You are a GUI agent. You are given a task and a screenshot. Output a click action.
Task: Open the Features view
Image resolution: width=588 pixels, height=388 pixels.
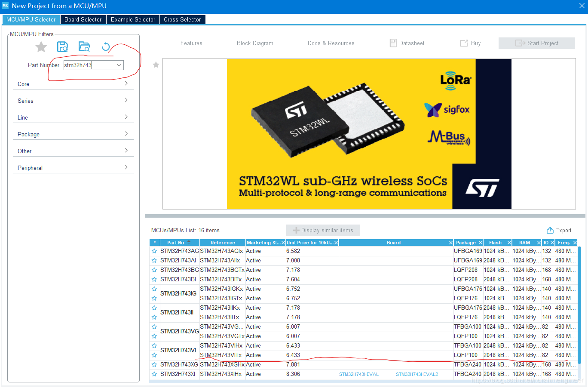[x=191, y=43]
